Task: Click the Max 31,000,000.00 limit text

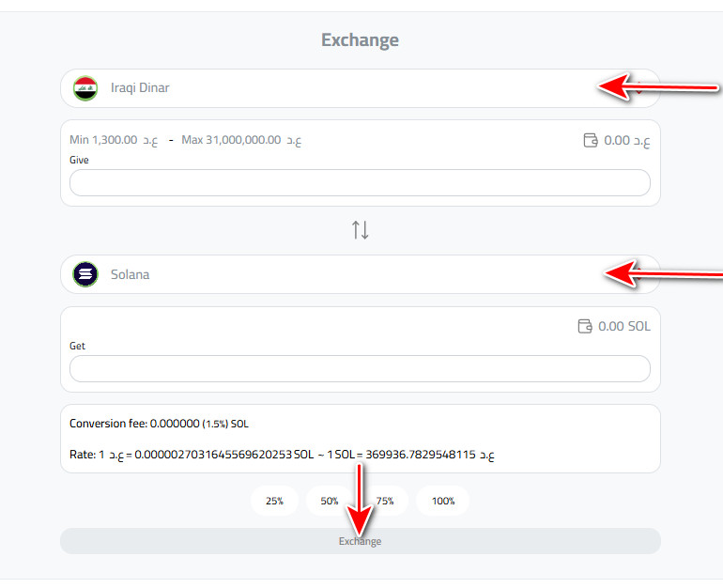Action: [231, 140]
